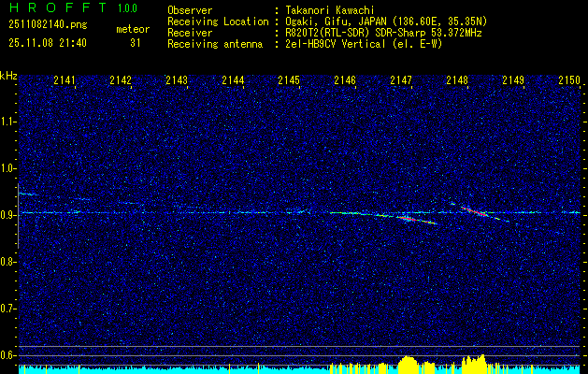This screenshot has height=374, width=588.
Task: Click the HROFFT title text
Action: tap(58, 7)
